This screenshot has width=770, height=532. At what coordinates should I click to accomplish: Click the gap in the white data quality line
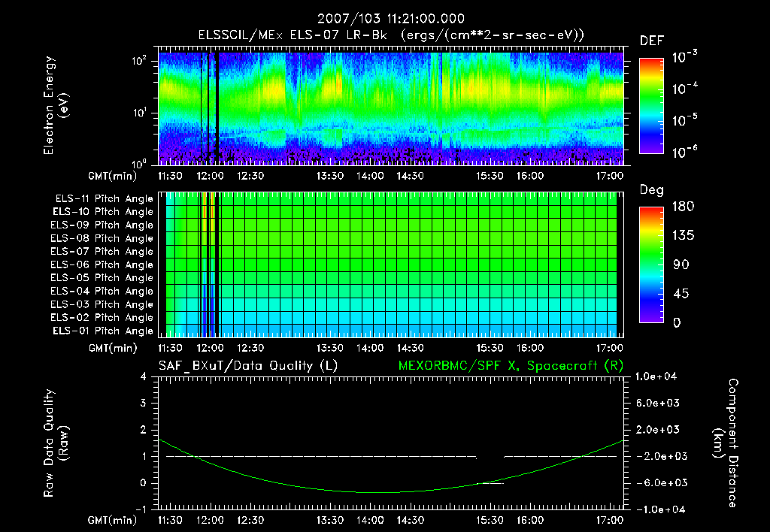(x=490, y=456)
